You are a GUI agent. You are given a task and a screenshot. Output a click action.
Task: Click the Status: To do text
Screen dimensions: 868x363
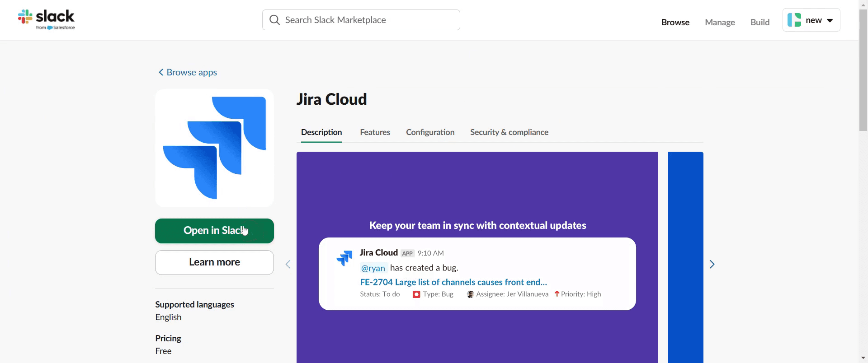click(380, 294)
